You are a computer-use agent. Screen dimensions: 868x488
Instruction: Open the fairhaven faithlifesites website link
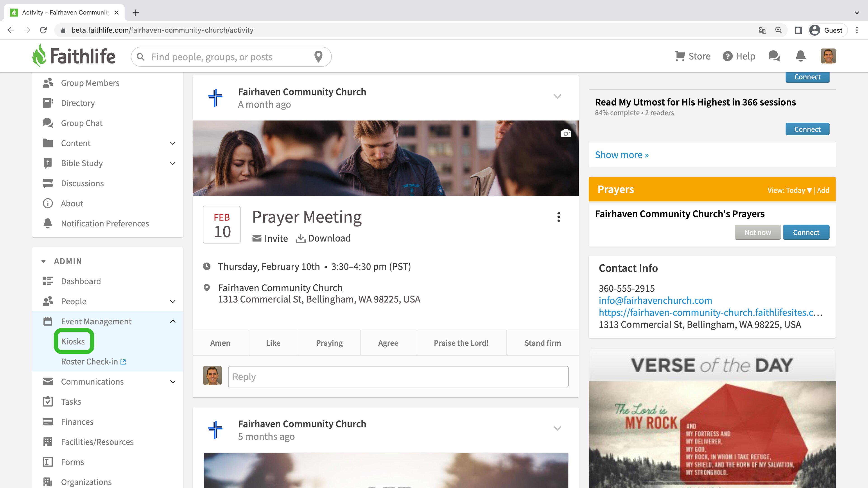point(711,312)
